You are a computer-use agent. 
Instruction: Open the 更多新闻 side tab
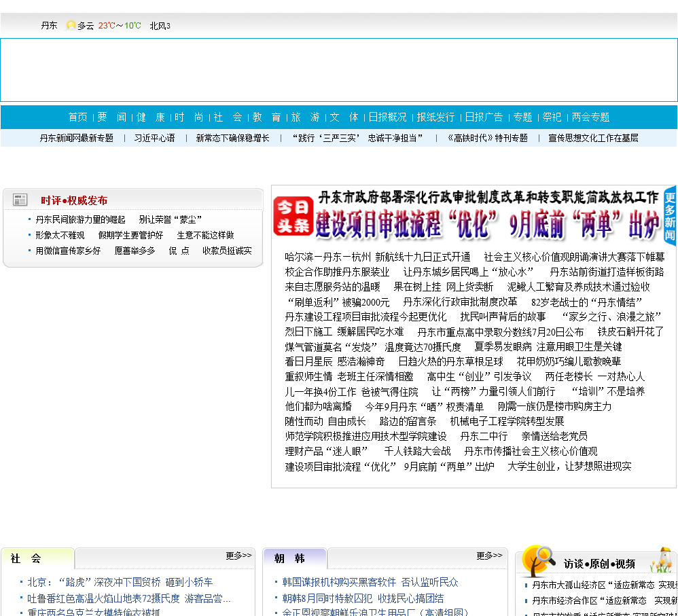670,216
